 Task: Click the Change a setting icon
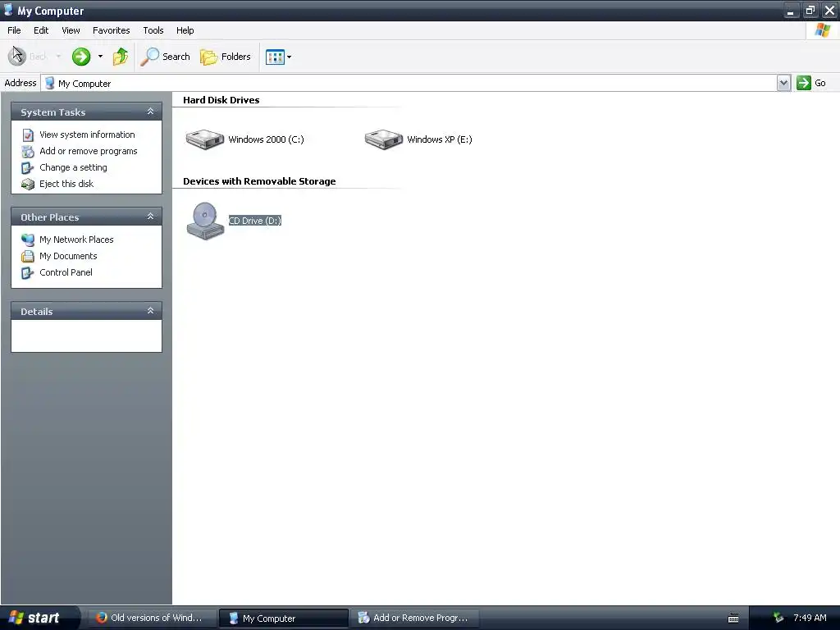[x=28, y=167]
